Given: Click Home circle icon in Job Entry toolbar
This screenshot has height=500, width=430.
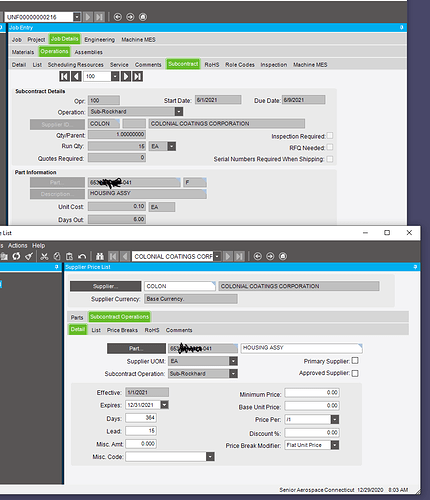Looking at the screenshot, I should pos(143,17).
